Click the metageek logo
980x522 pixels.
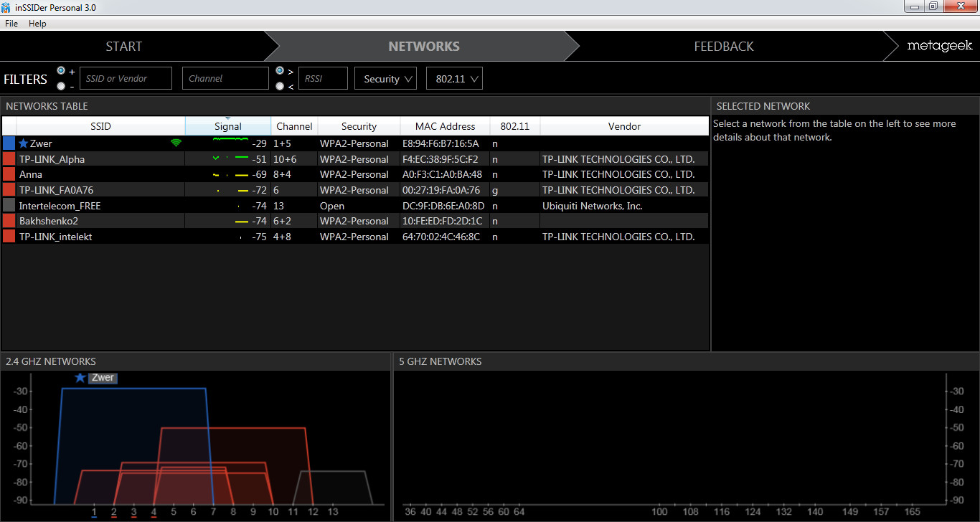pos(939,46)
